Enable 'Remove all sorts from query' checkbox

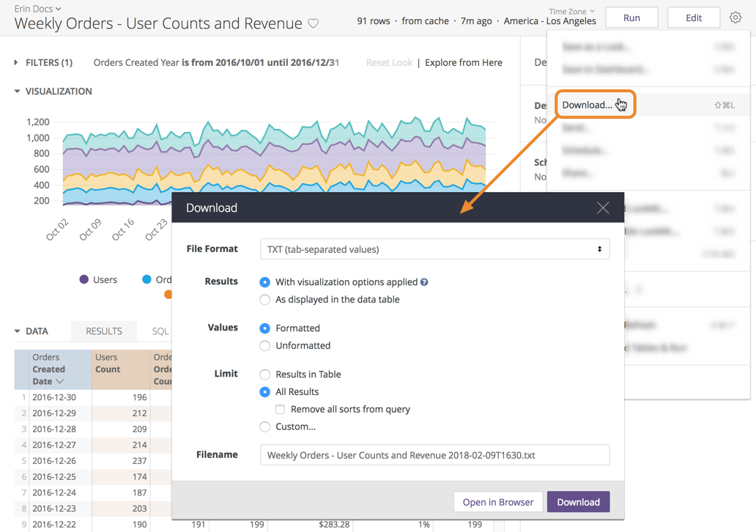[280, 410]
